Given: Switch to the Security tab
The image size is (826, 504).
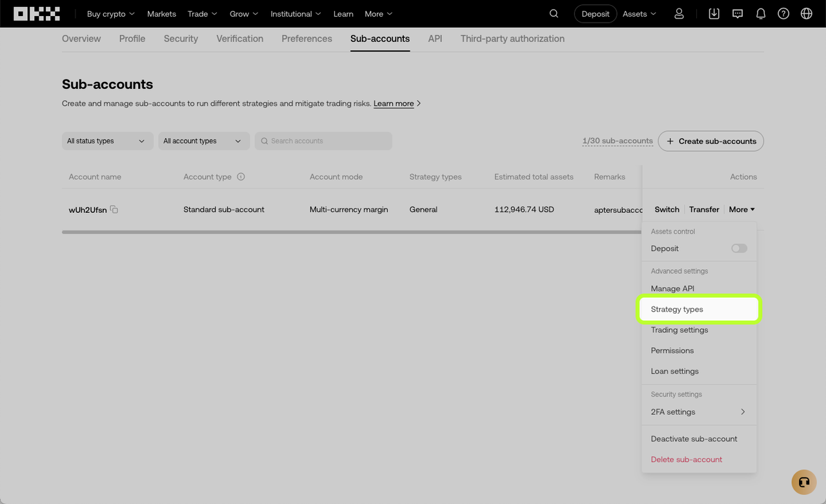Looking at the screenshot, I should pos(180,39).
